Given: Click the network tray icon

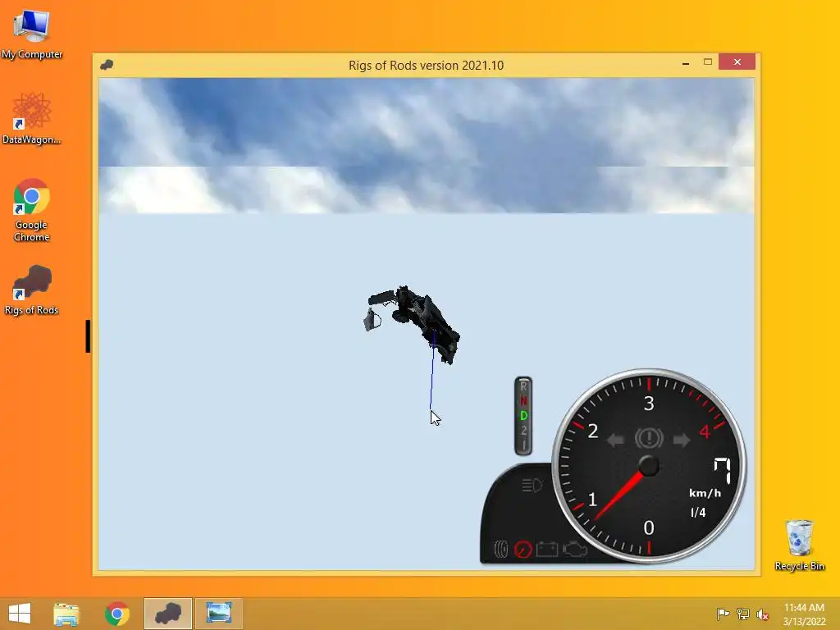Looking at the screenshot, I should [743, 614].
